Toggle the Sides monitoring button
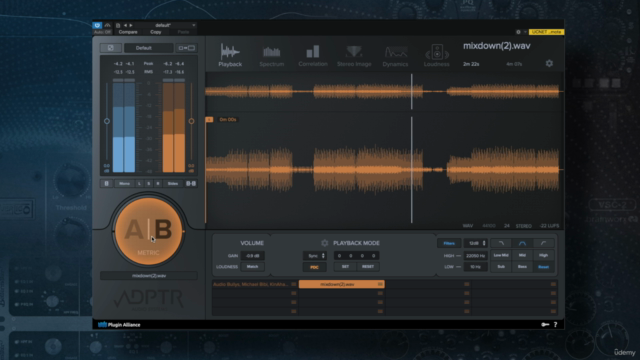Screen dimensions: 640x360 [x=173, y=184]
